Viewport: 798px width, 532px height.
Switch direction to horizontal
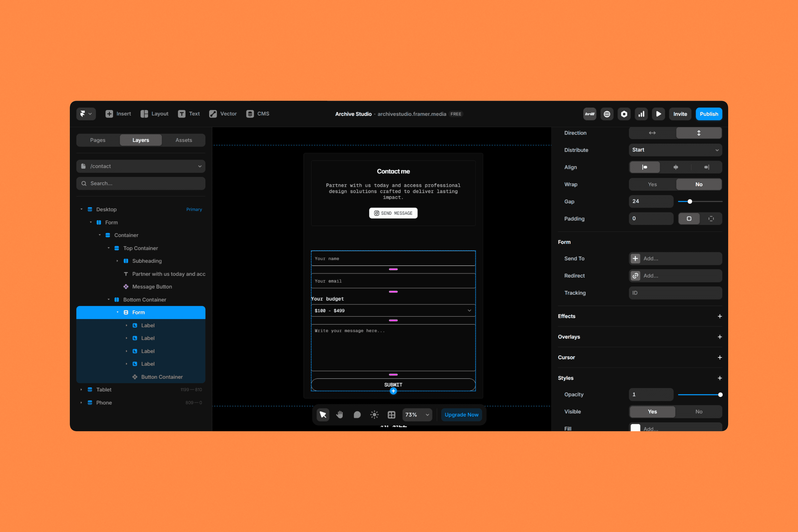point(652,133)
